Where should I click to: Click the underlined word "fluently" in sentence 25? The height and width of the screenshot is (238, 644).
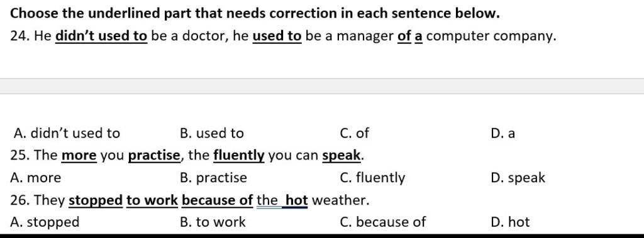point(239,156)
